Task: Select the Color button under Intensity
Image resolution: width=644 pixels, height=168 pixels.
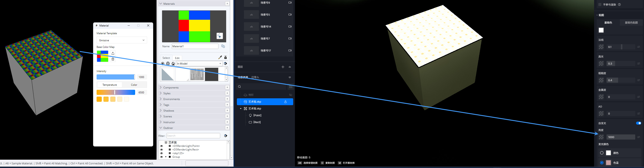Action: tap(134, 85)
